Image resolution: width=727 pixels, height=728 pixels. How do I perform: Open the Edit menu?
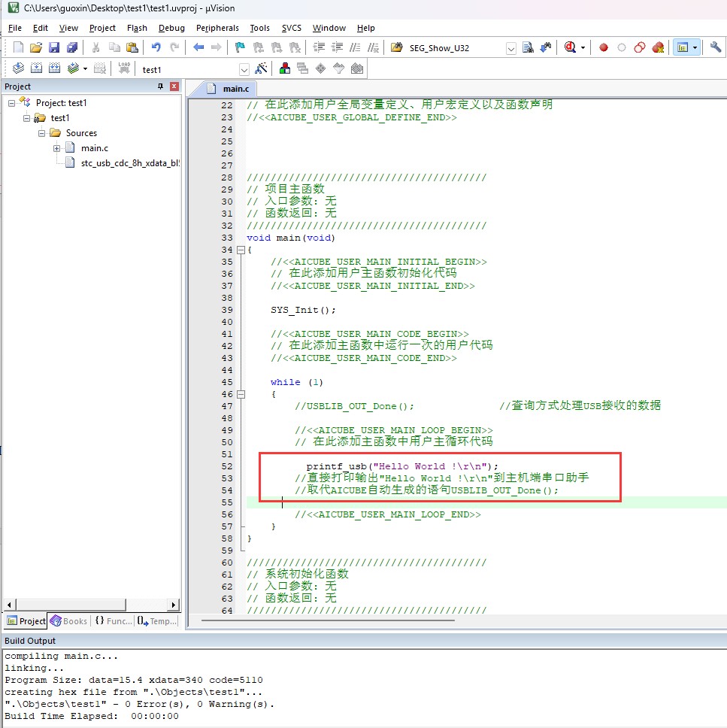[x=41, y=28]
